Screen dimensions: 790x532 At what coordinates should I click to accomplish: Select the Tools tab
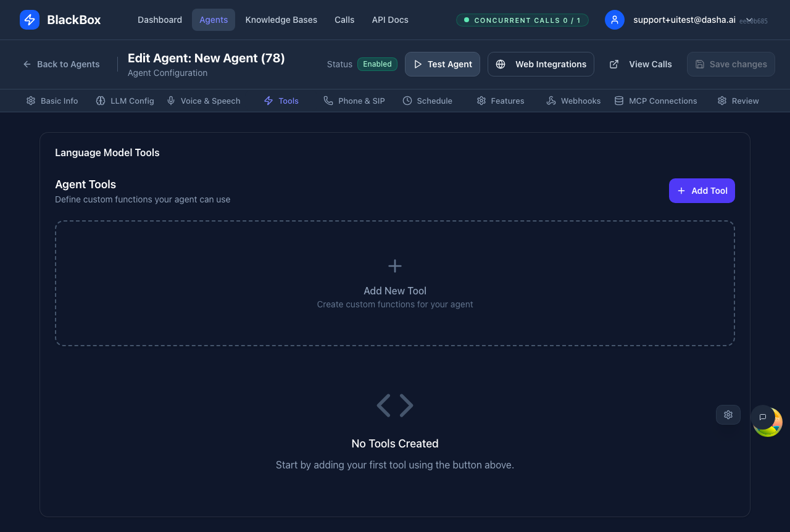point(281,101)
